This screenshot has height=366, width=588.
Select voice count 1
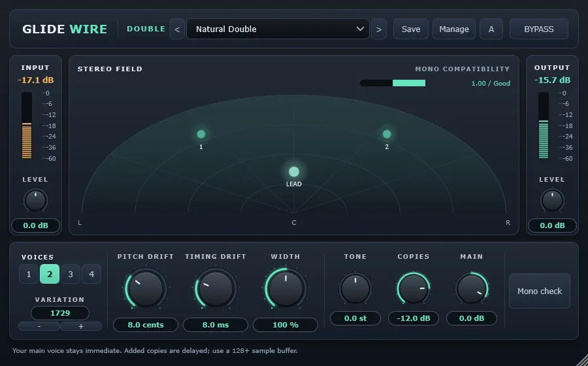coord(29,274)
